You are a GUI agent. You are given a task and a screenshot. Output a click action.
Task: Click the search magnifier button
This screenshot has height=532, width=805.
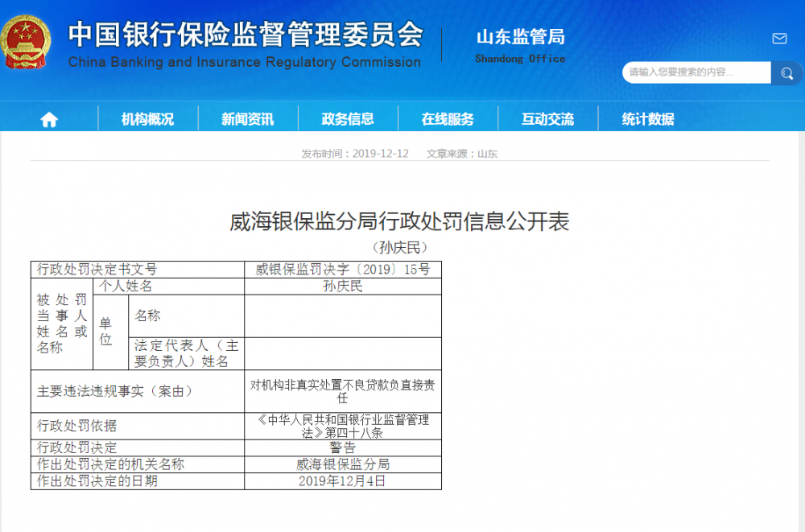coord(786,72)
